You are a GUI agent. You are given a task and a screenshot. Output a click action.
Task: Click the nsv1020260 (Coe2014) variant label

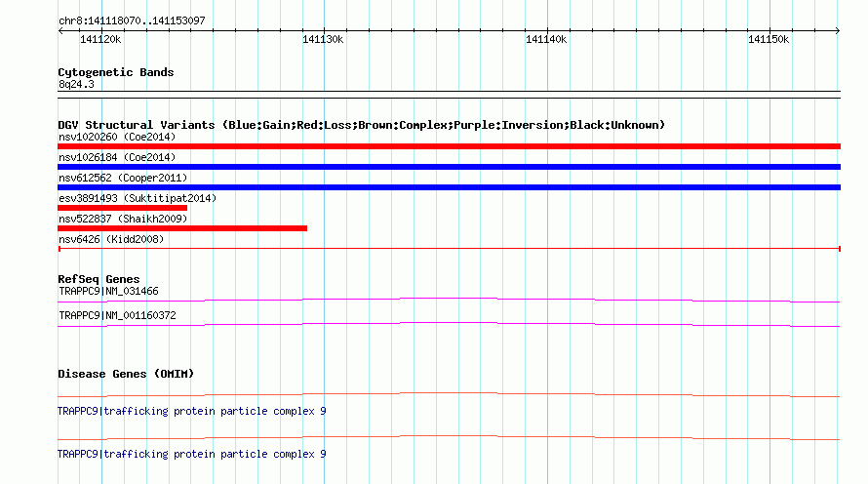tap(117, 137)
